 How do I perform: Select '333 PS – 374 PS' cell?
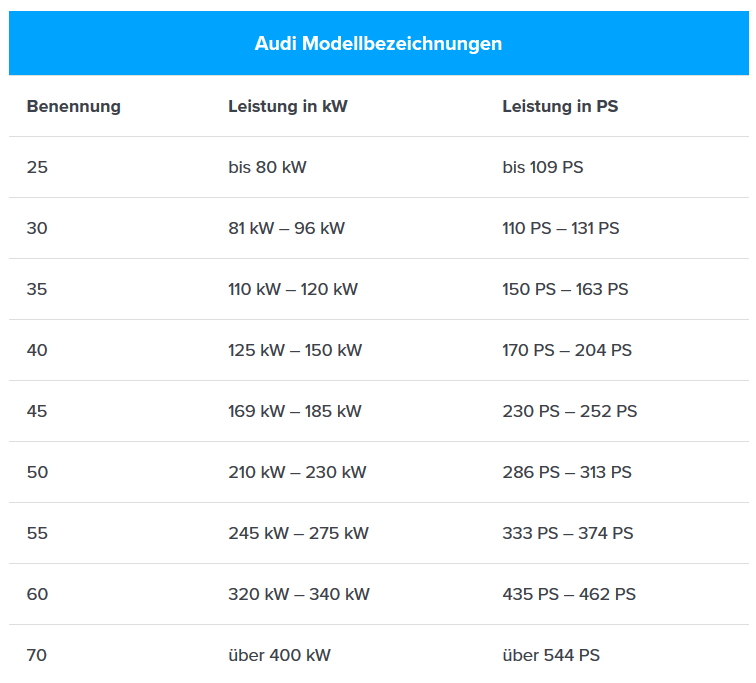pyautogui.click(x=568, y=533)
